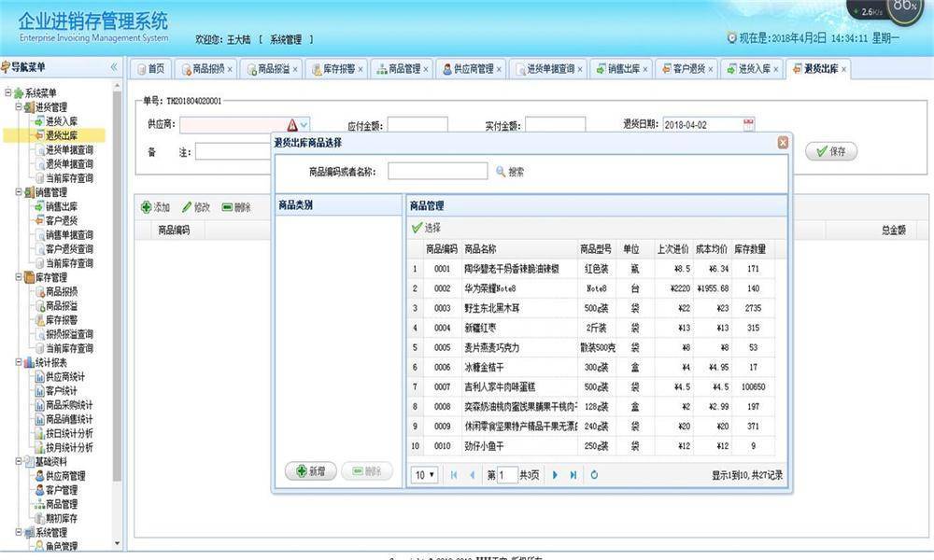Click the 删除 delete icon

tap(227, 207)
